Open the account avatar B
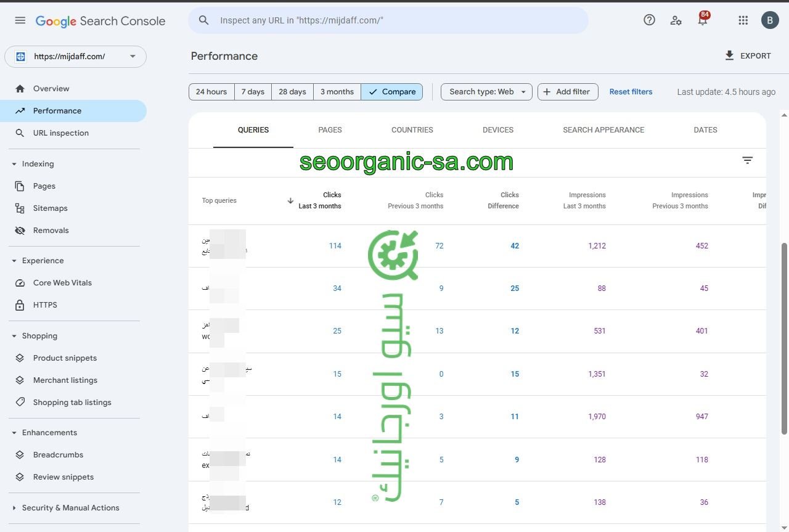The height and width of the screenshot is (532, 789). (x=770, y=20)
